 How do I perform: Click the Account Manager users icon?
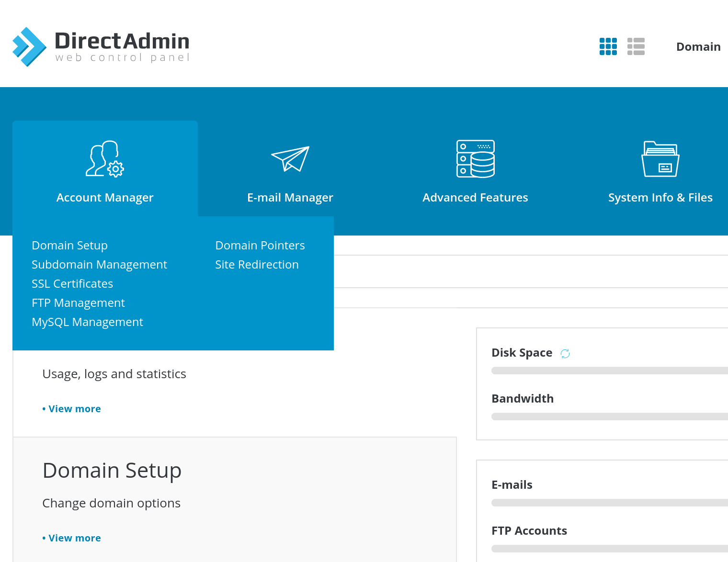point(105,159)
